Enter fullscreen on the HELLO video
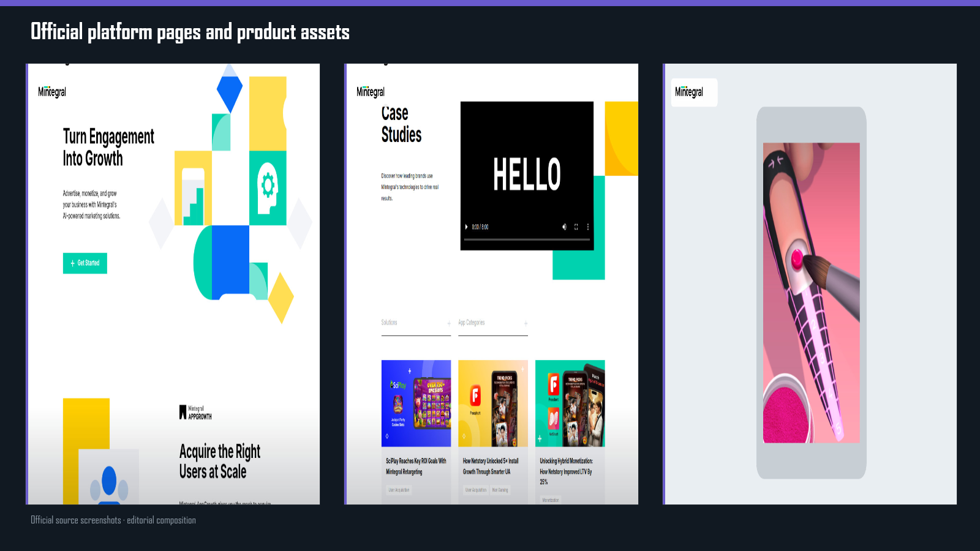Screen dimensions: 980x551 (576, 227)
